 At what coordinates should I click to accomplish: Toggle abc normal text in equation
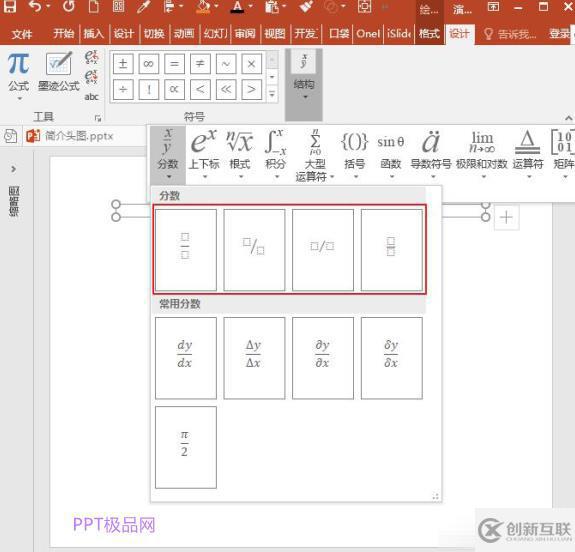click(x=91, y=97)
